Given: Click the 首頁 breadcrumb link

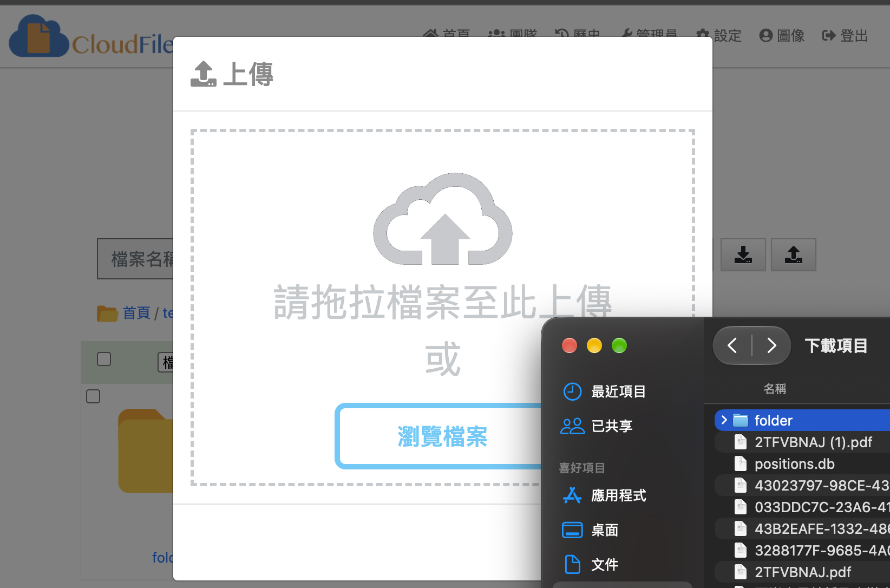Looking at the screenshot, I should coord(136,313).
